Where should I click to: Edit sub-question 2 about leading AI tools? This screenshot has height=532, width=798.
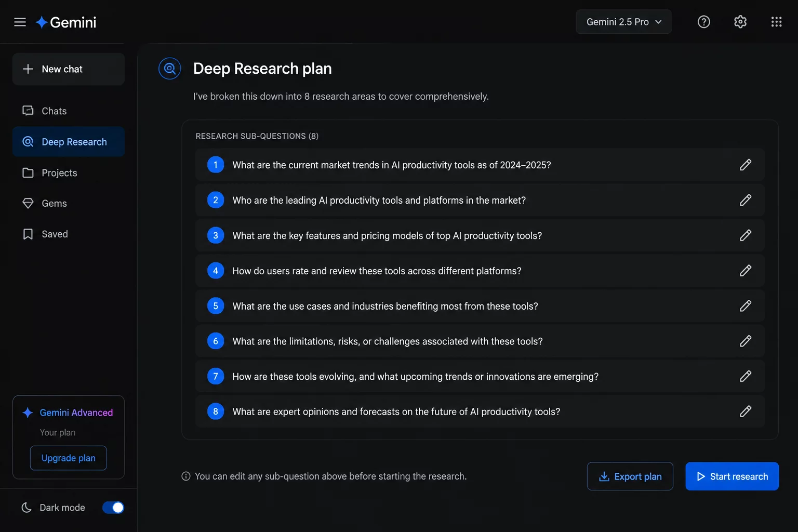coord(746,200)
